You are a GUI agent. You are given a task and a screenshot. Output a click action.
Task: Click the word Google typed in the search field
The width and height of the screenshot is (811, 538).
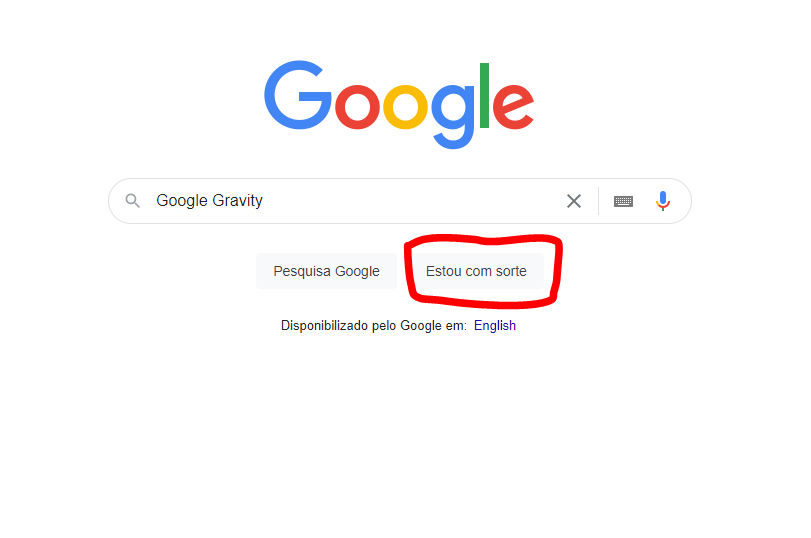click(x=182, y=201)
